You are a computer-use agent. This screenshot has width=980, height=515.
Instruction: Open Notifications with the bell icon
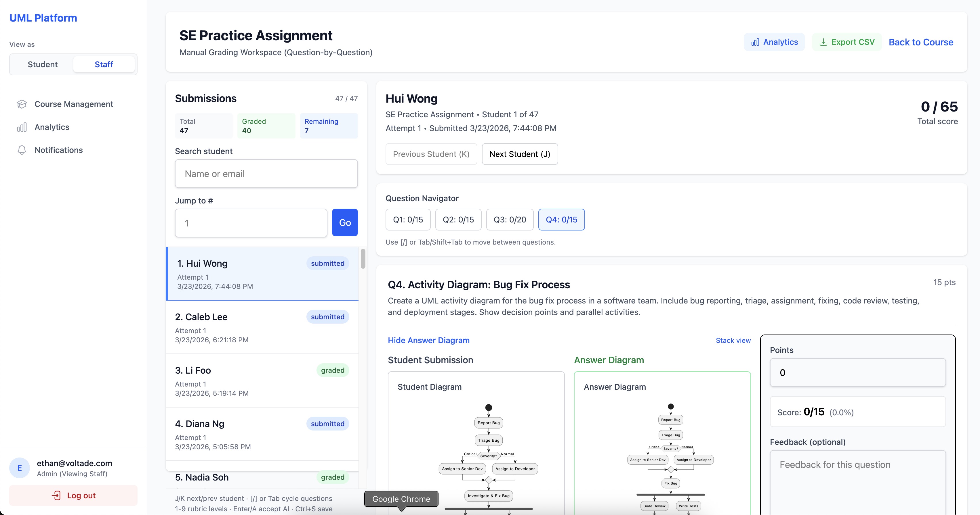[22, 150]
